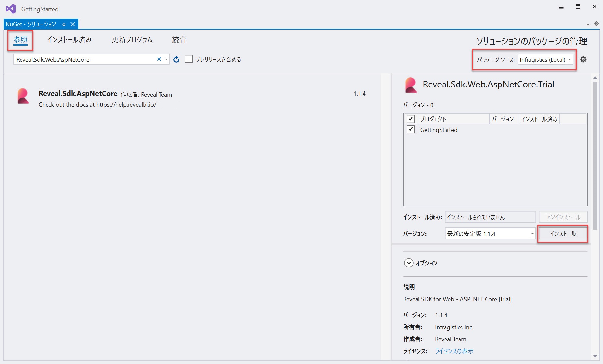The height and width of the screenshot is (364, 603).
Task: Open package source settings gear icon
Action: click(x=583, y=59)
